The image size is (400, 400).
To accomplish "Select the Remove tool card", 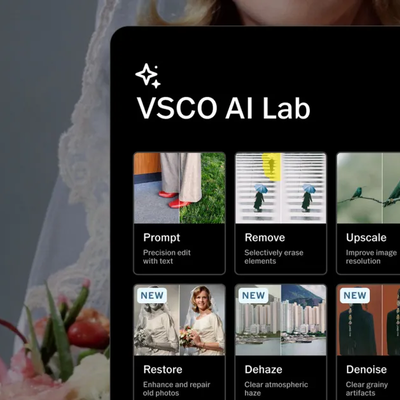I will pos(281,213).
